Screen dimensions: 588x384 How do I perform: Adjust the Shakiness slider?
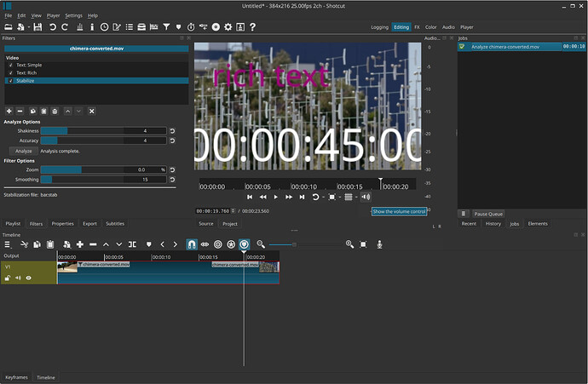pos(103,131)
